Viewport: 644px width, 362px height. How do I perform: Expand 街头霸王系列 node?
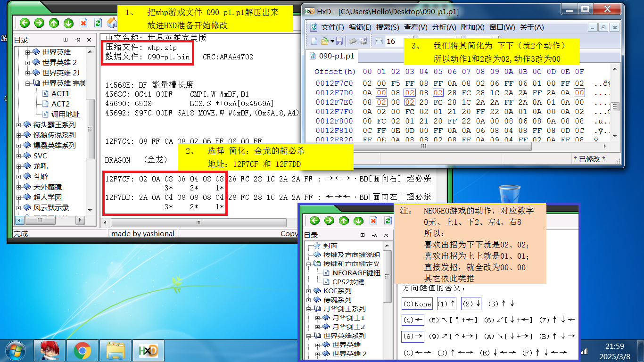pyautogui.click(x=19, y=124)
